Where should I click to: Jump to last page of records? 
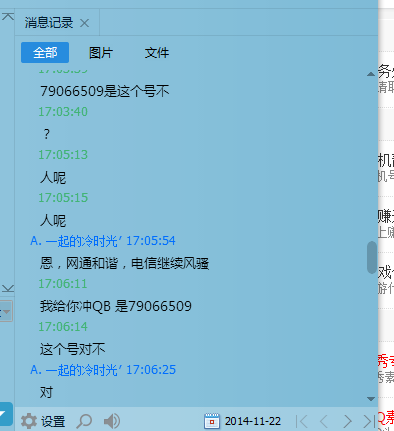pyautogui.click(x=369, y=421)
